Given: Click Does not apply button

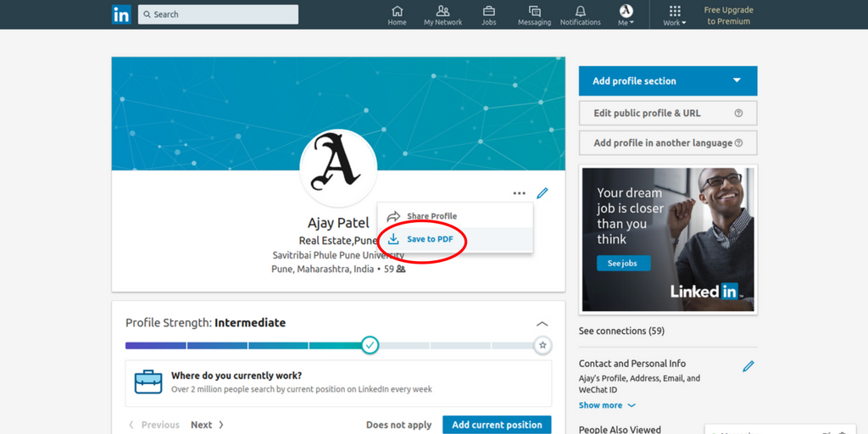Looking at the screenshot, I should (x=398, y=426).
